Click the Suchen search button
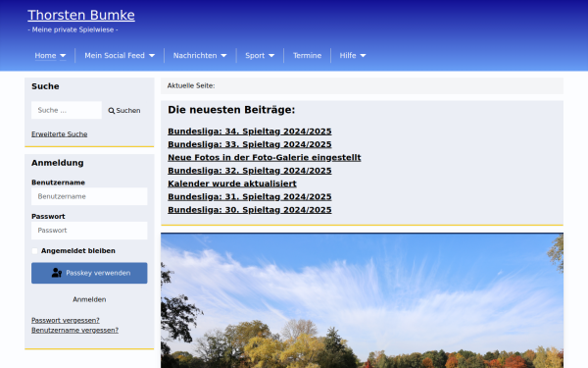588x368 pixels. pos(124,110)
